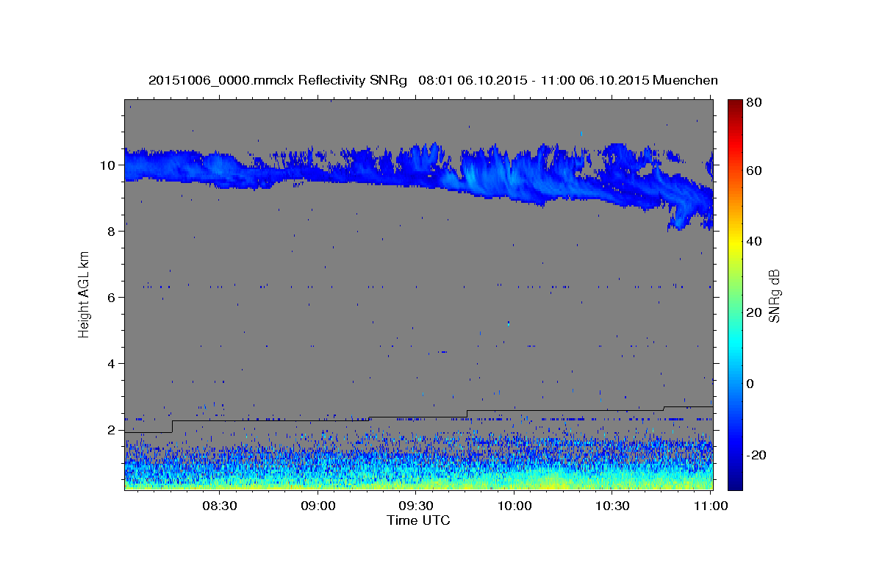
Task: Click the 08:30 time tick label
Action: 220,506
